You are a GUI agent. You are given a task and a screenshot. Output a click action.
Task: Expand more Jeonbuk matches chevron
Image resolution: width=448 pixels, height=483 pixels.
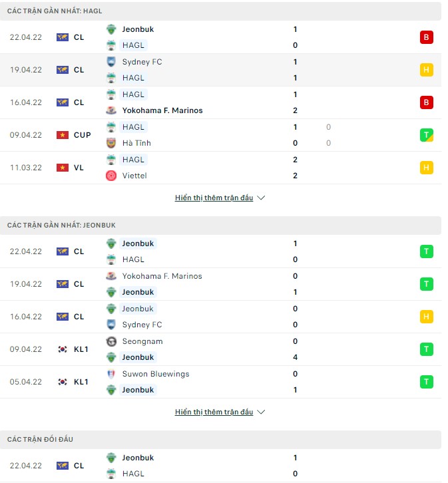pos(261,412)
